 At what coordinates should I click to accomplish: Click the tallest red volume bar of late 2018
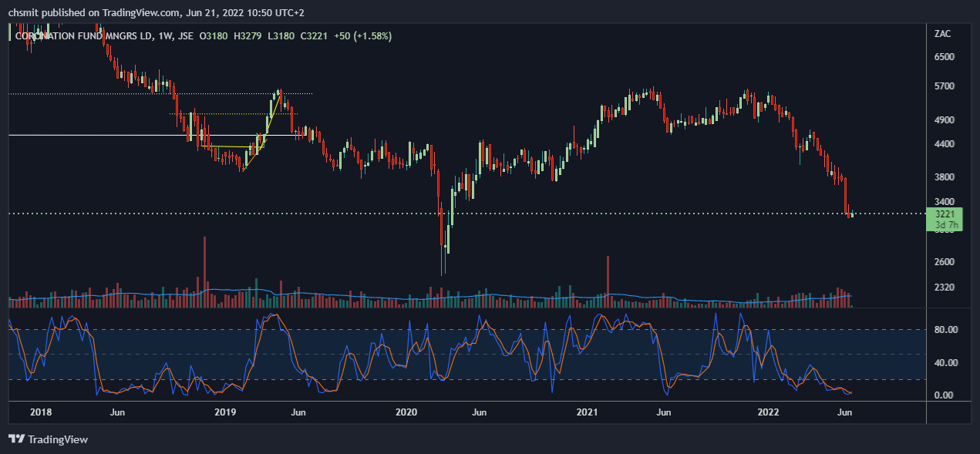205,272
